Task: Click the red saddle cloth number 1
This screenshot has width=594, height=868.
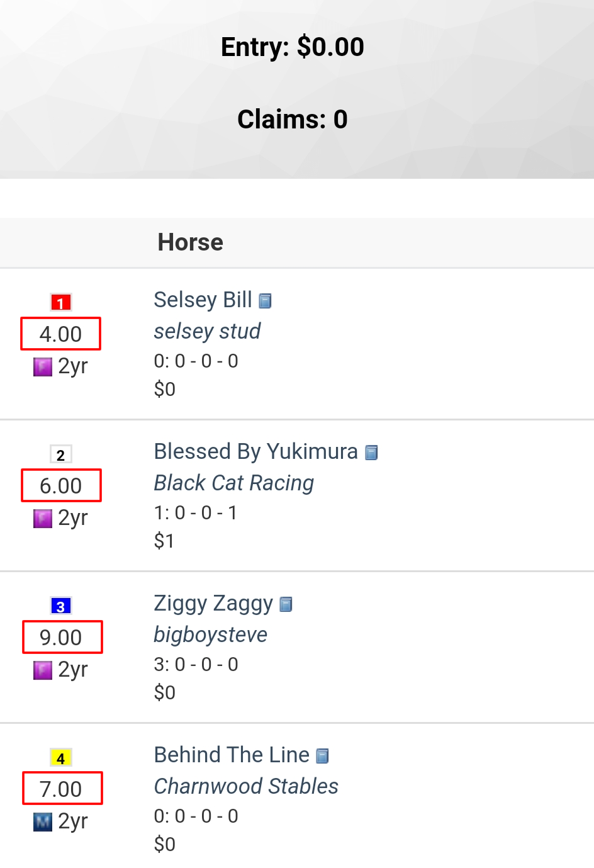Action: pos(61,303)
